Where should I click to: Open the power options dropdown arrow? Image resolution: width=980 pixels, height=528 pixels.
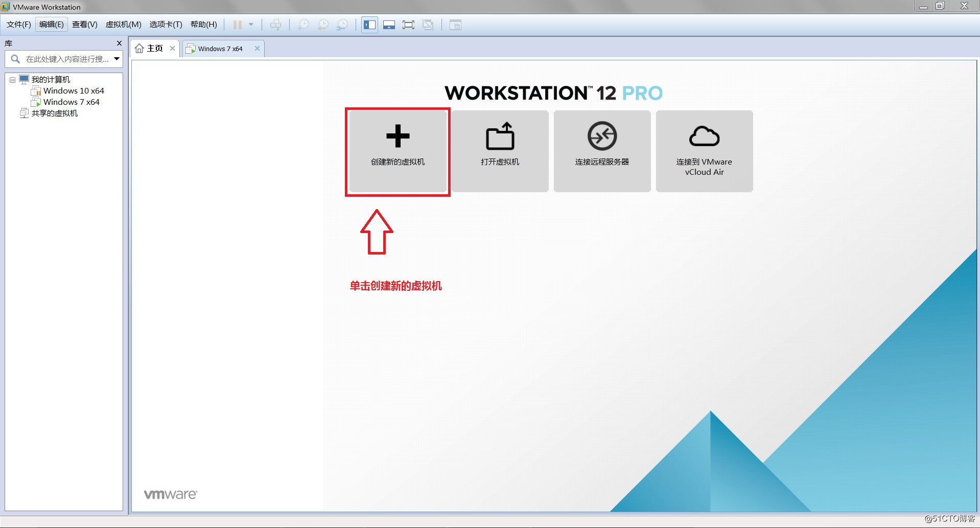click(251, 25)
